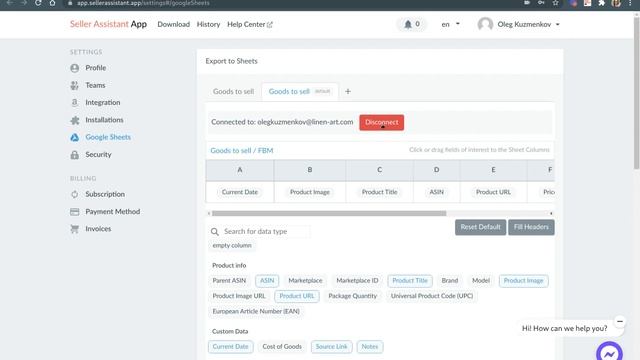Open the Teams settings
The image size is (640, 360).
[95, 85]
